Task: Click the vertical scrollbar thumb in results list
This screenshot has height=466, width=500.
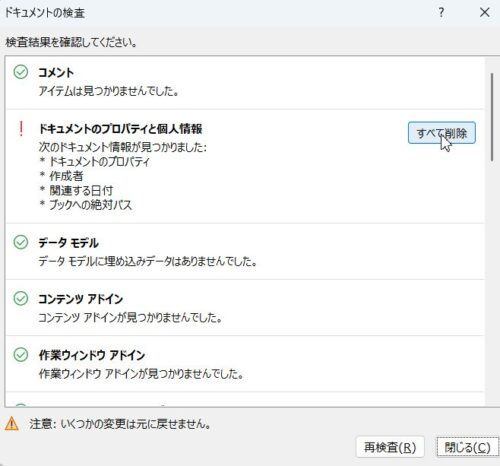Action: coord(492,117)
